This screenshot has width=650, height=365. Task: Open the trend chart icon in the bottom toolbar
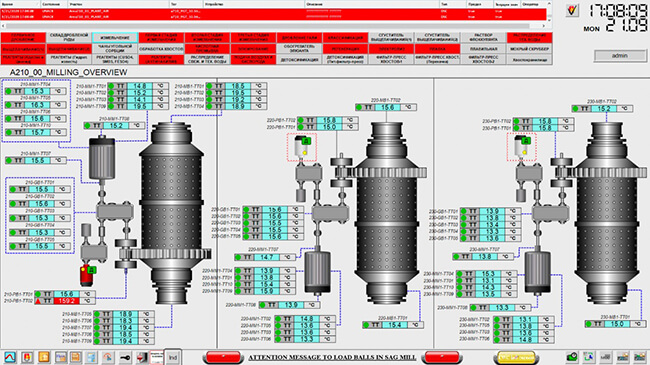coord(10,357)
